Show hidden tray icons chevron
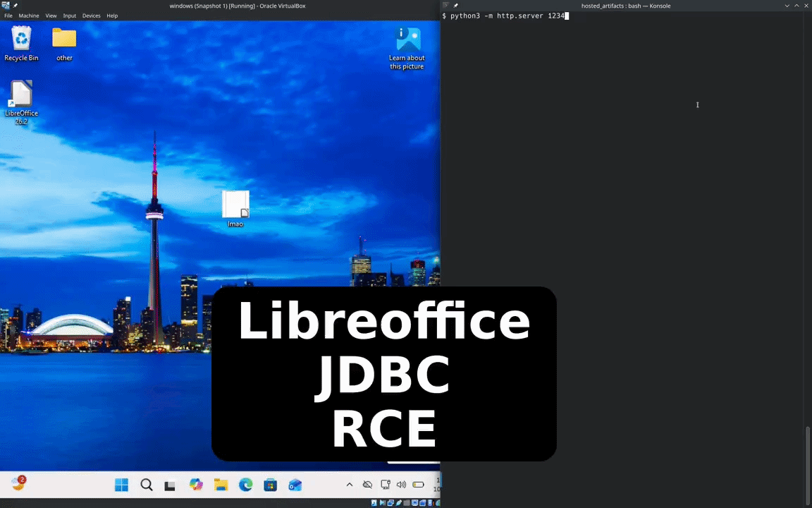The image size is (812, 508). coord(350,485)
